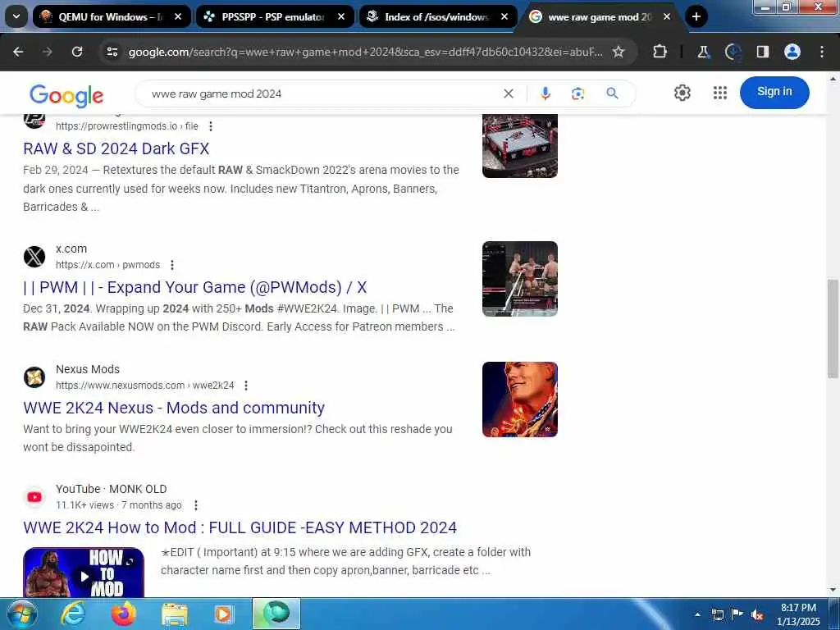
Task: Submit search with magnifier icon
Action: [x=612, y=94]
